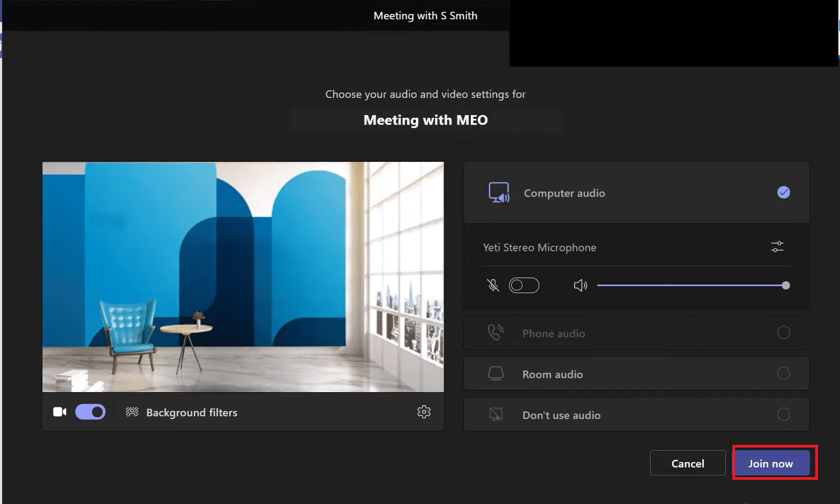Toggle the camera switch off

coord(90,412)
